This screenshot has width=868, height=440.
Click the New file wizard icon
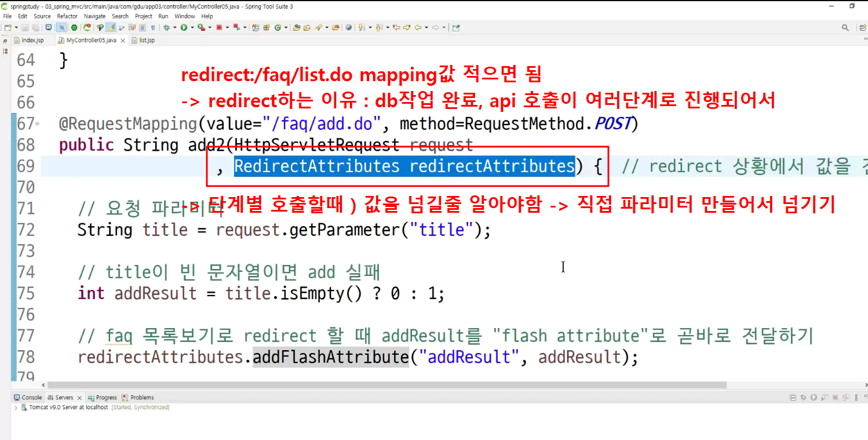8,27
